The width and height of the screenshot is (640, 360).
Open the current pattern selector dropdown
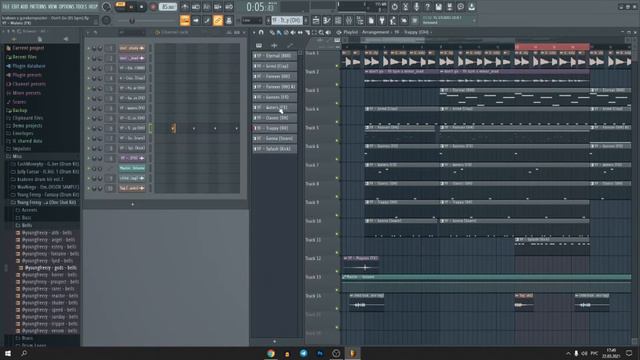pos(287,20)
